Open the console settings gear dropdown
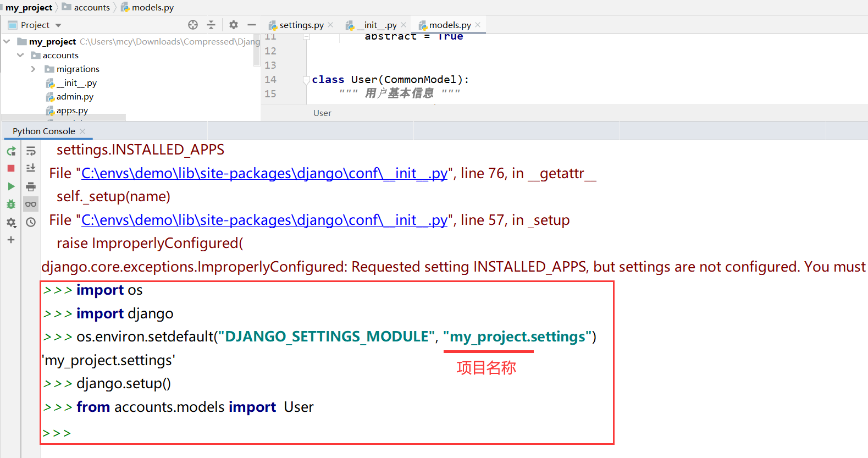This screenshot has width=868, height=458. 11,222
